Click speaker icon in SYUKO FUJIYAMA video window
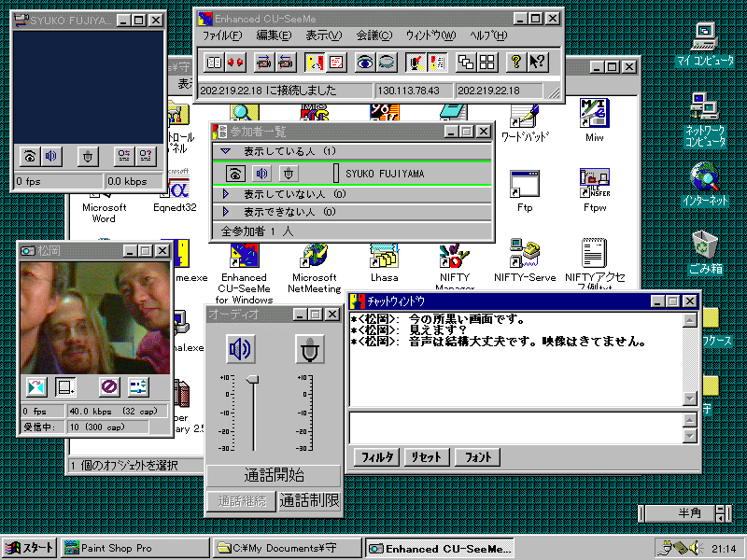The image size is (747, 560). [x=51, y=156]
